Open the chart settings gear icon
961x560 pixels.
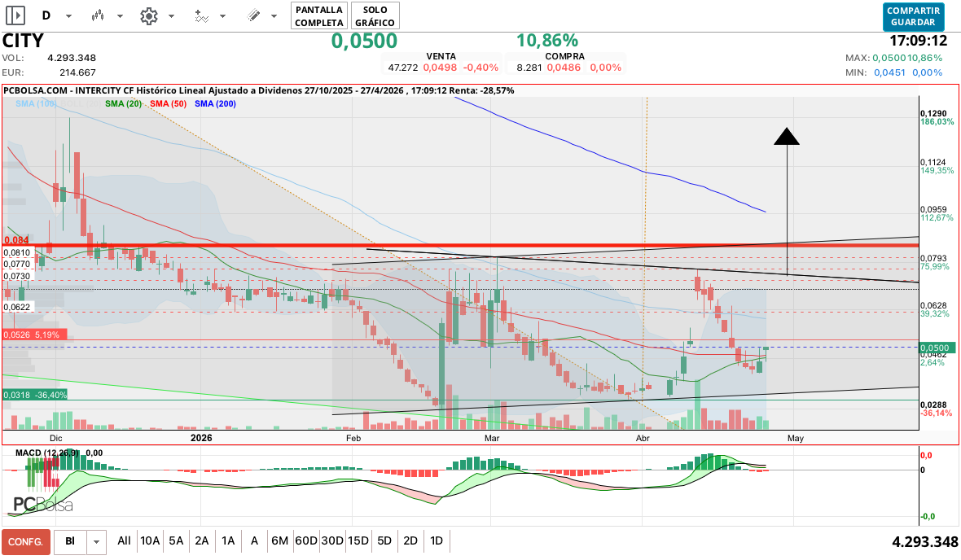tap(148, 15)
